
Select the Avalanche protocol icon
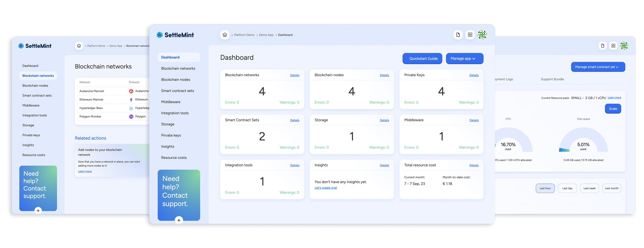pyautogui.click(x=131, y=91)
